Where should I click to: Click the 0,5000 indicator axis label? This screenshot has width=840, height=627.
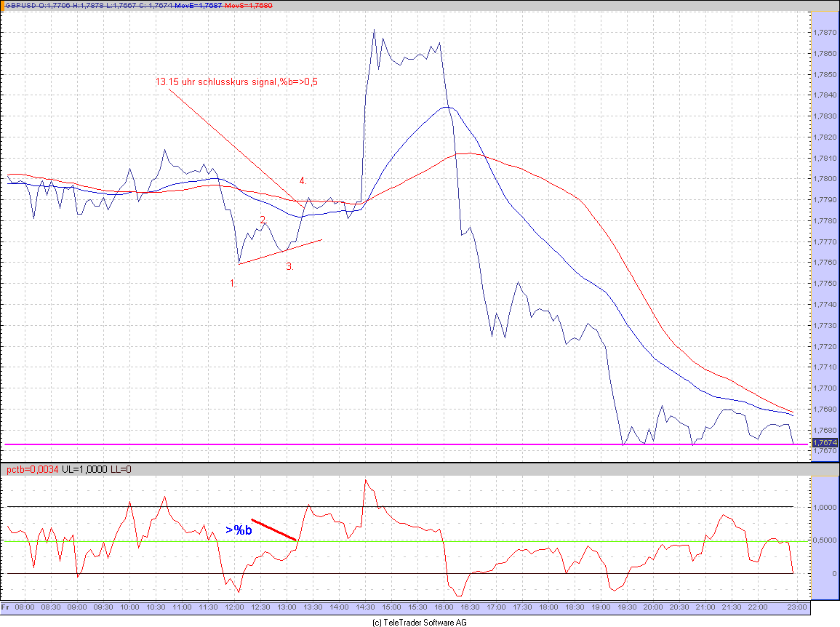(825, 540)
